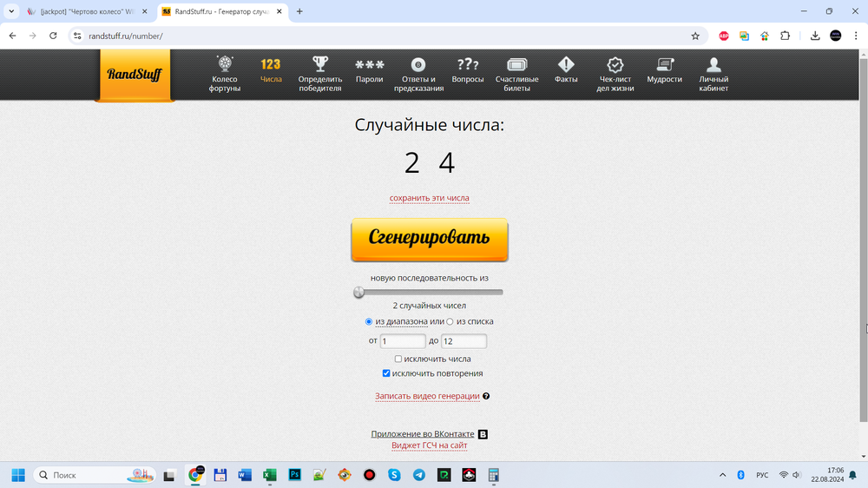Open the Факты exclamation icon

click(x=566, y=65)
